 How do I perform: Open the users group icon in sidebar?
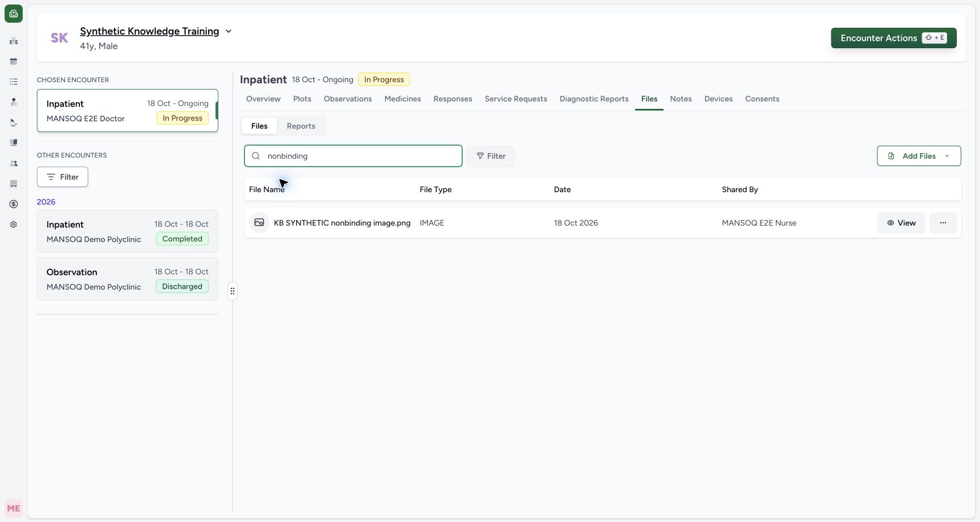(14, 163)
